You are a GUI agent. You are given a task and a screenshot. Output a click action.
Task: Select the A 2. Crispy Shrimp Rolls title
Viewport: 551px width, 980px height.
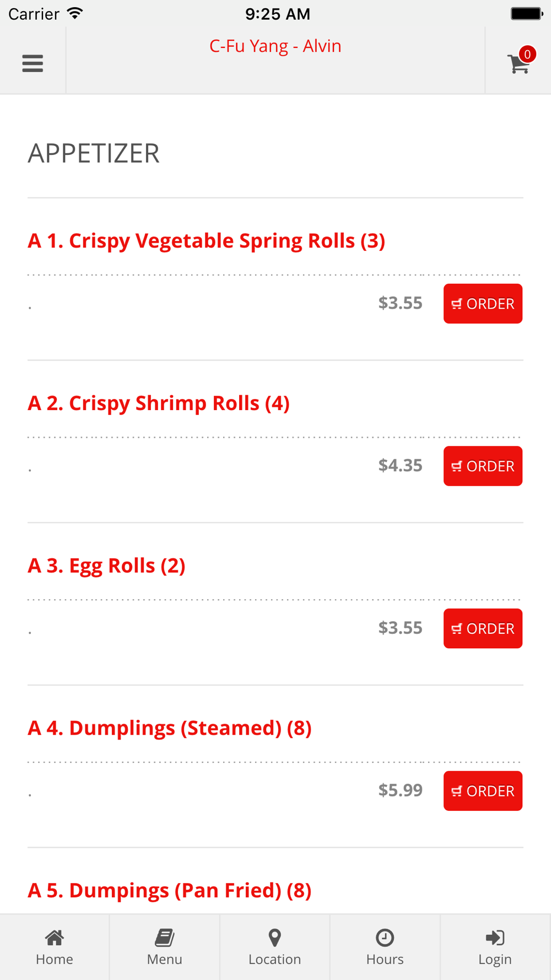coord(159,403)
